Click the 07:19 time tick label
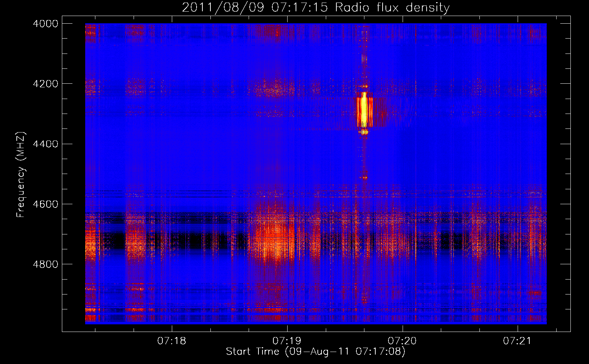Screen dimensions: 589x364 tap(287, 341)
